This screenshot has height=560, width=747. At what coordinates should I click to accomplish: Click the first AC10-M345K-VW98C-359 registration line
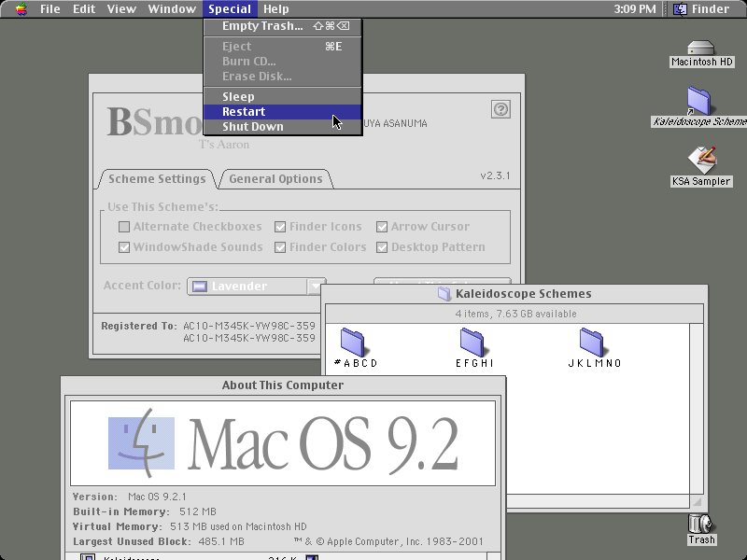pyautogui.click(x=249, y=326)
